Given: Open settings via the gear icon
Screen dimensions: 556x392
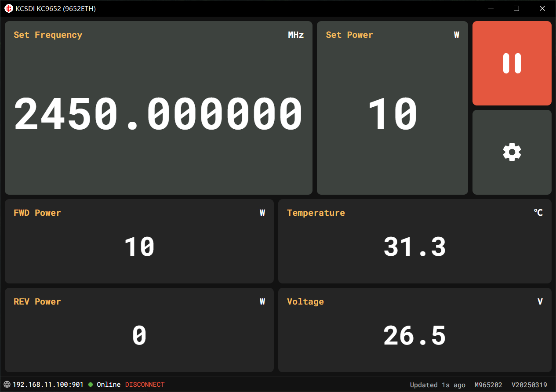Looking at the screenshot, I should [512, 152].
